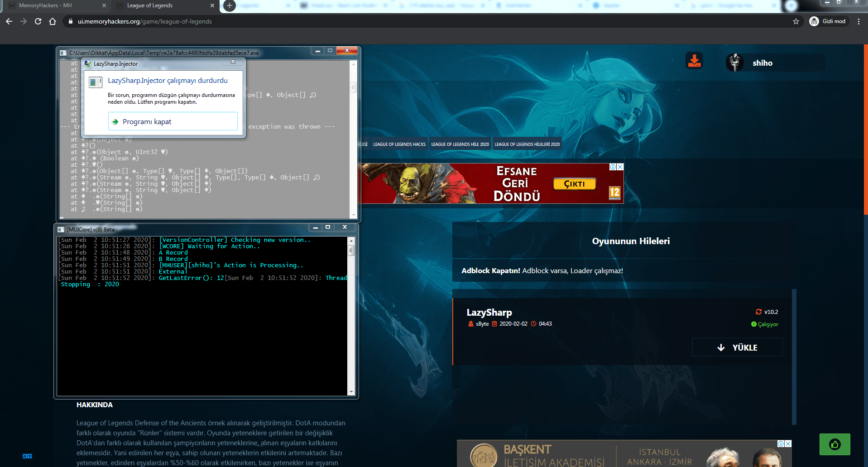This screenshot has height=467, width=868.
Task: Open the shiho username menu
Action: [762, 63]
